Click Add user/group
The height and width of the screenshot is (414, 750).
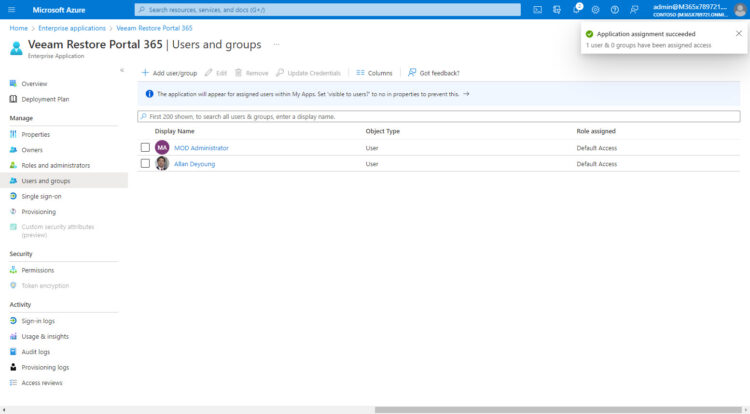click(169, 73)
